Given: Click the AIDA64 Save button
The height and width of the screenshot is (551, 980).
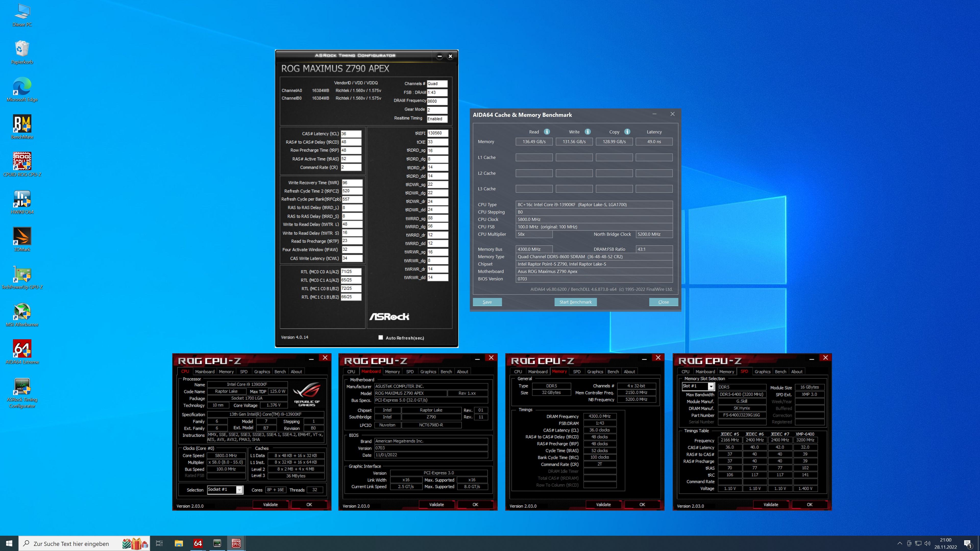Looking at the screenshot, I should click(487, 302).
